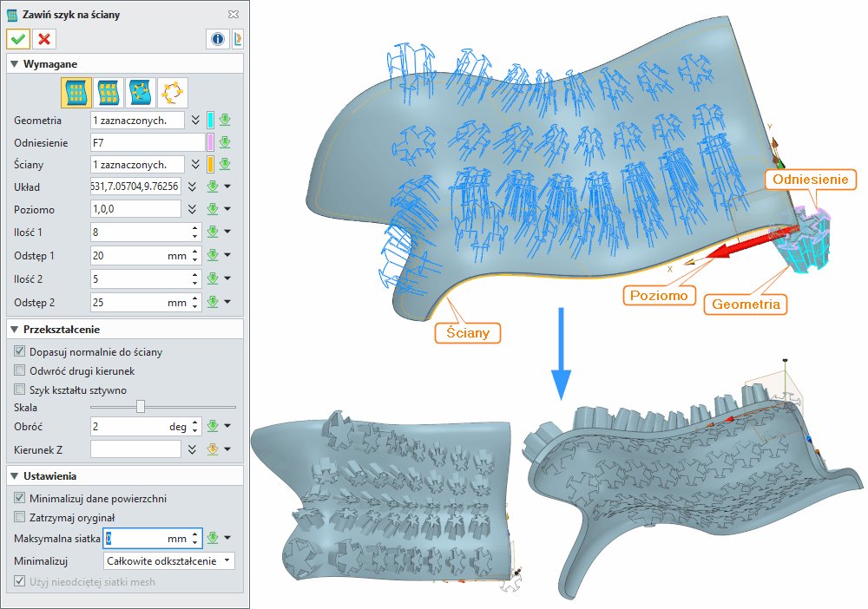Select the second wrap pattern type icon
Viewport: 868px width, 609px height.
point(108,91)
